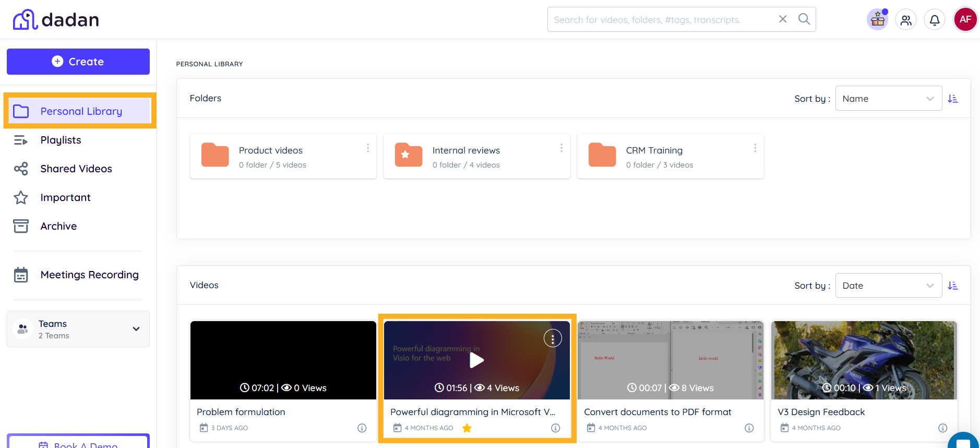
Task: Click the Create button
Action: [x=78, y=62]
